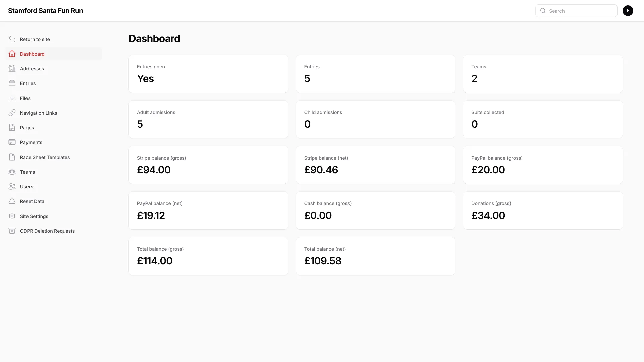Click the search magnifier icon
The image size is (644, 362).
pyautogui.click(x=543, y=11)
